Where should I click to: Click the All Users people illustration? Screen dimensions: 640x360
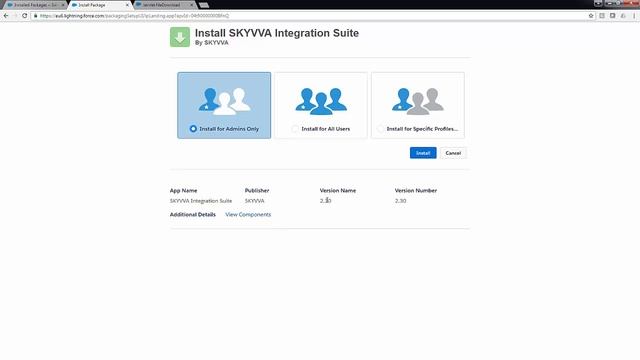321,101
